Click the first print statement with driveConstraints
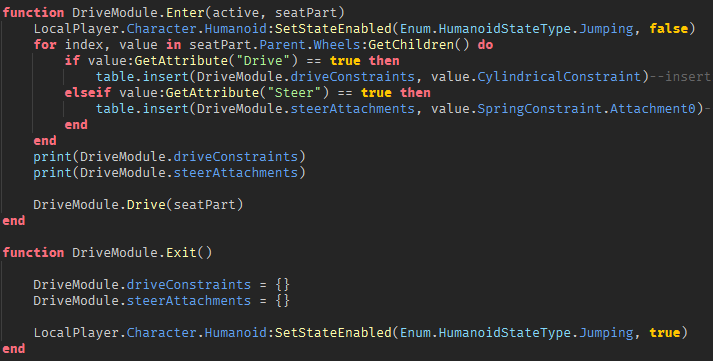 click(x=169, y=156)
